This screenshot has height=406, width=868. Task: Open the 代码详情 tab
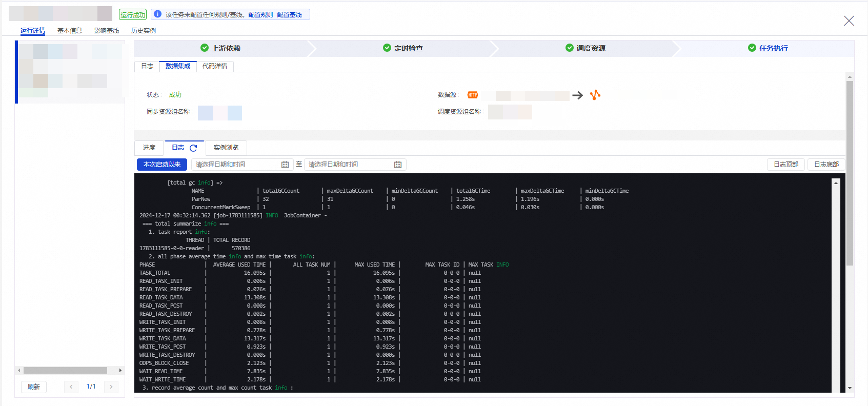pos(215,66)
